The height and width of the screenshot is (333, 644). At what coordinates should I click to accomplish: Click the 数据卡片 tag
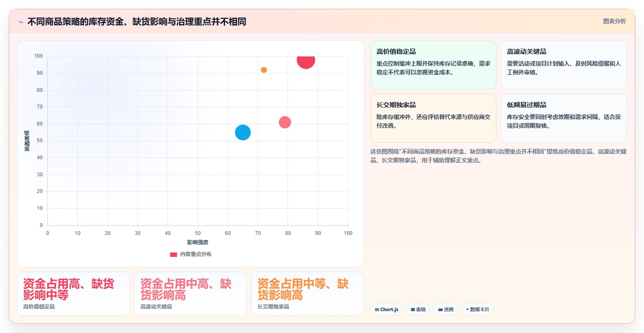pyautogui.click(x=477, y=309)
